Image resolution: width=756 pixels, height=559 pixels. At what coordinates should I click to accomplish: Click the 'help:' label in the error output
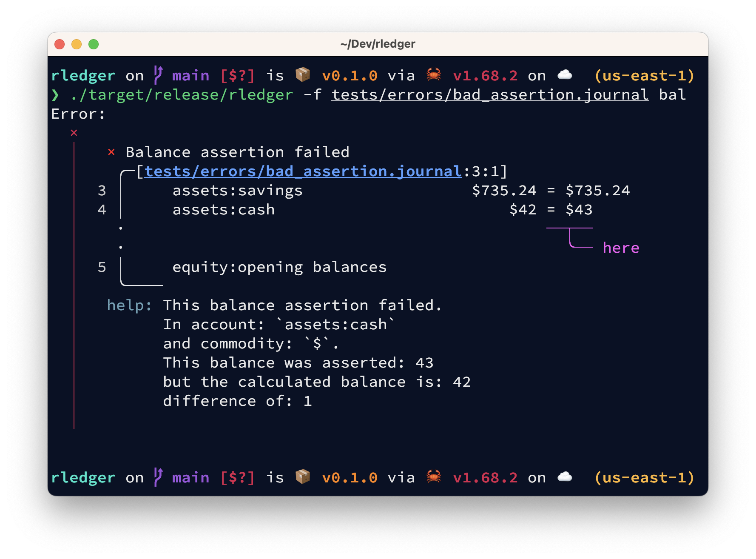[129, 305]
